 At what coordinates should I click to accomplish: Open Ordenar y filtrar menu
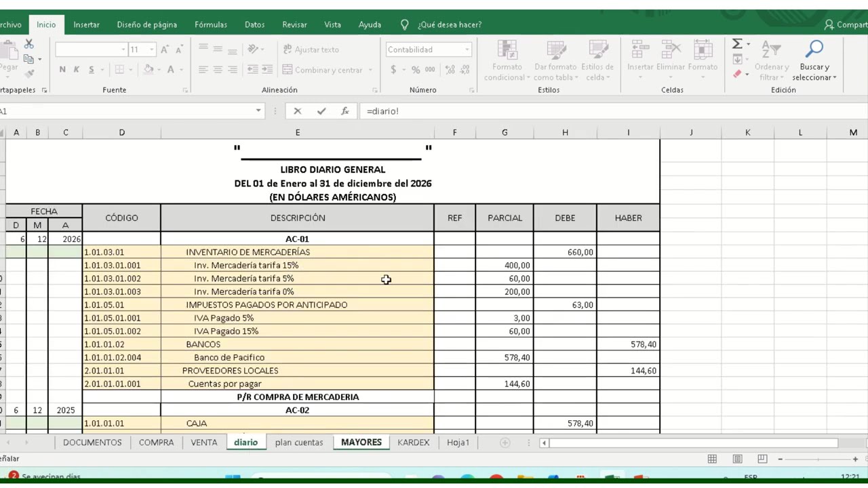point(771,61)
